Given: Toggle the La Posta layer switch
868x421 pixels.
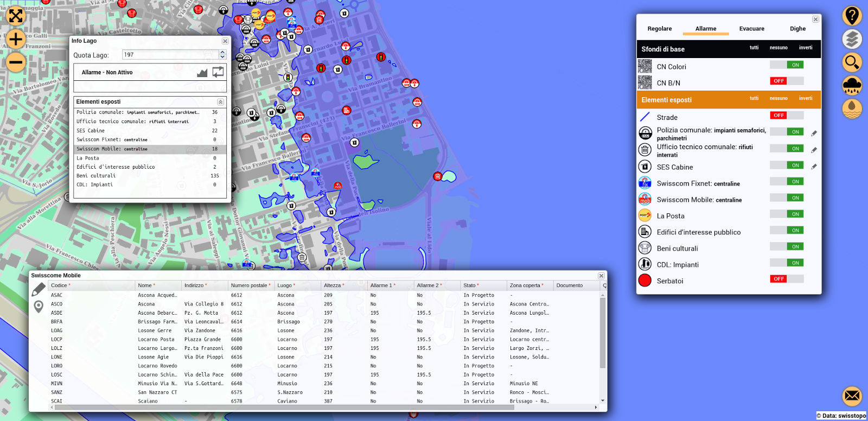Looking at the screenshot, I should click(787, 214).
